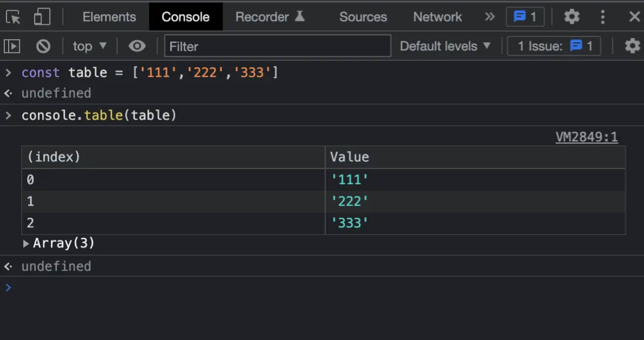Screen dimensions: 644x340
Task: Open the Sources tab
Action: point(363,17)
